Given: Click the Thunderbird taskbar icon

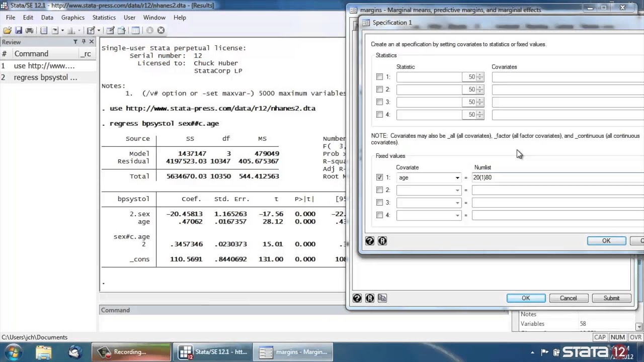Looking at the screenshot, I should point(75,352).
